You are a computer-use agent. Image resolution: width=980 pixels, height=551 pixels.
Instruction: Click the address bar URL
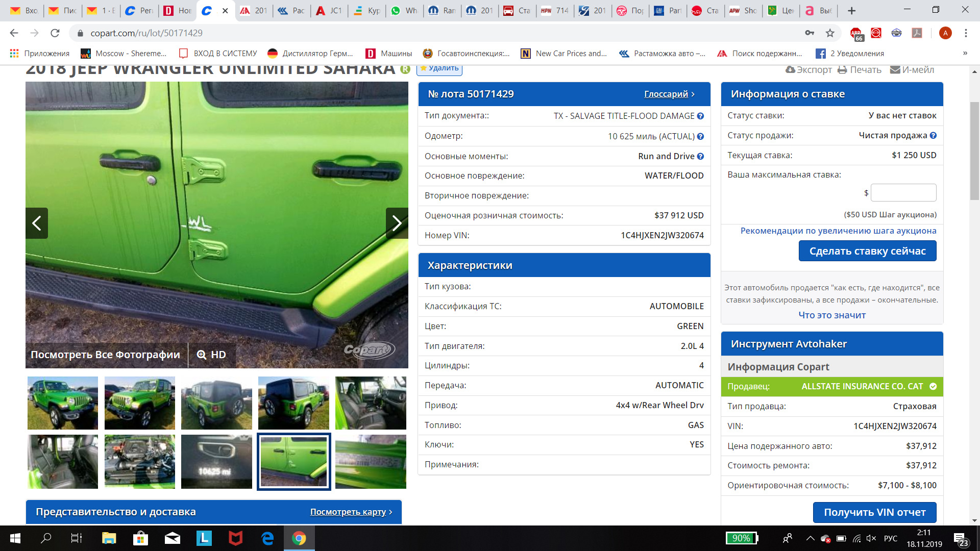(x=146, y=33)
